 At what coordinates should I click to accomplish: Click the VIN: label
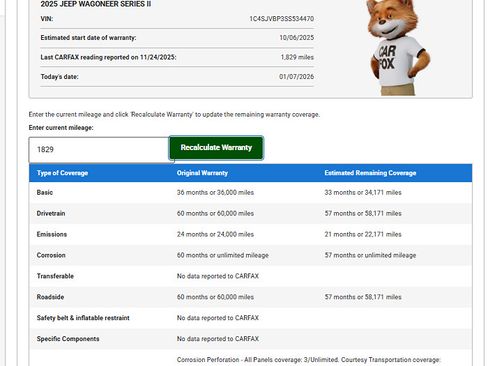pos(47,19)
